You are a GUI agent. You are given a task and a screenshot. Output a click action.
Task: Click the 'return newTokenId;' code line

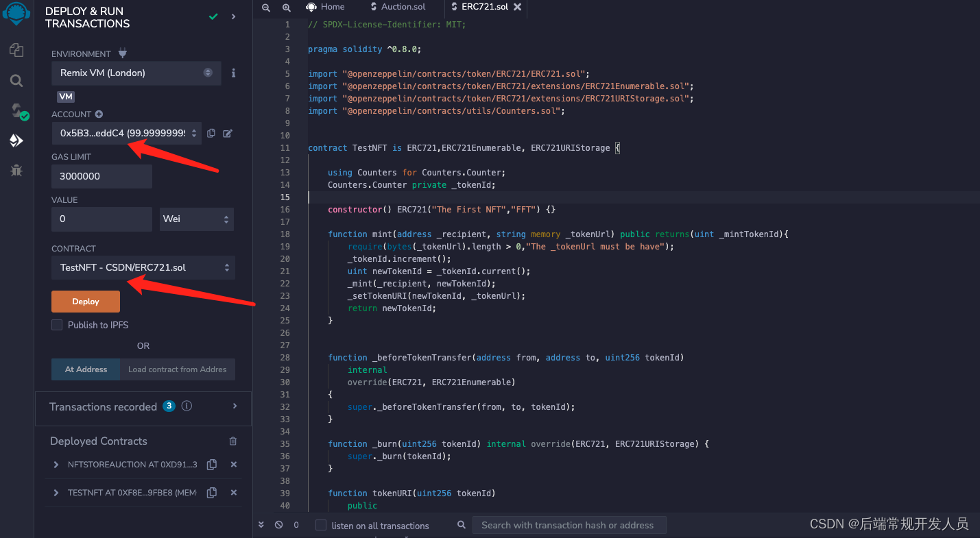point(392,308)
